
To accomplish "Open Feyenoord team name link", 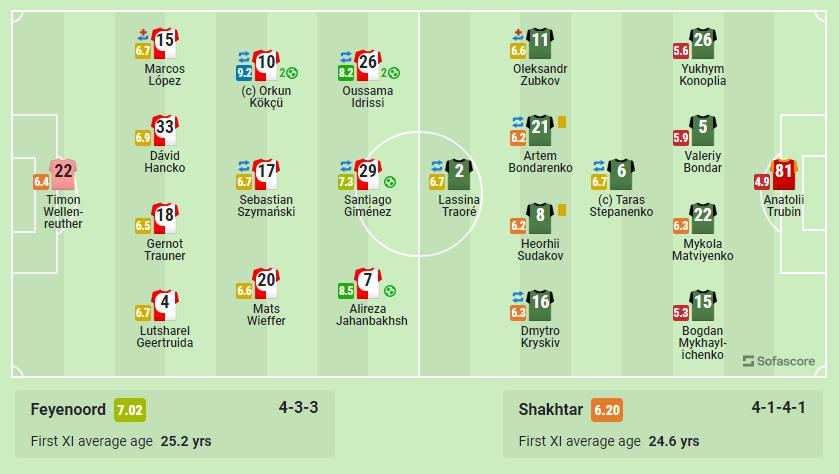I will point(69,409).
